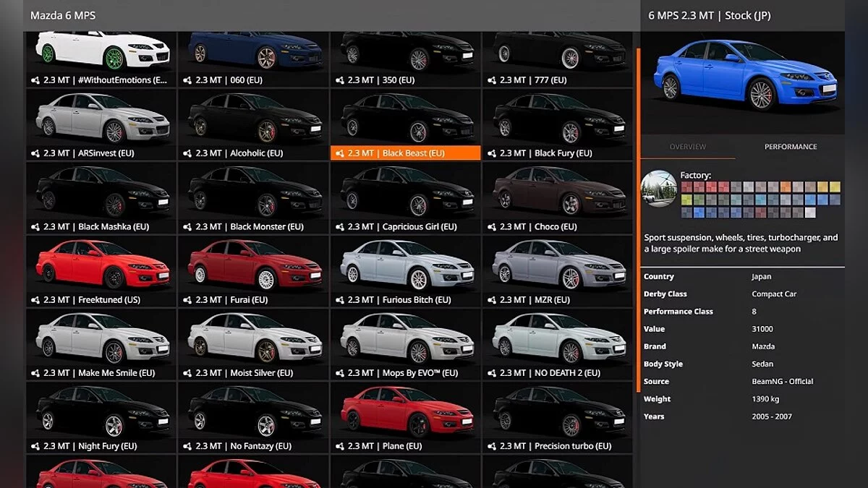Click the config icon next to Choco (EU)

492,227
